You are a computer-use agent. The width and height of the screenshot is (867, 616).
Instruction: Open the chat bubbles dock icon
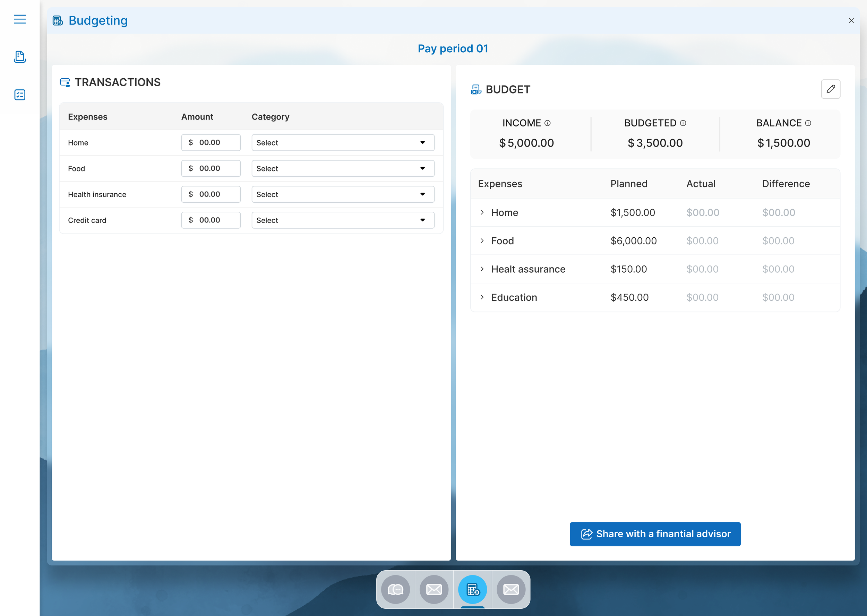[x=395, y=589]
